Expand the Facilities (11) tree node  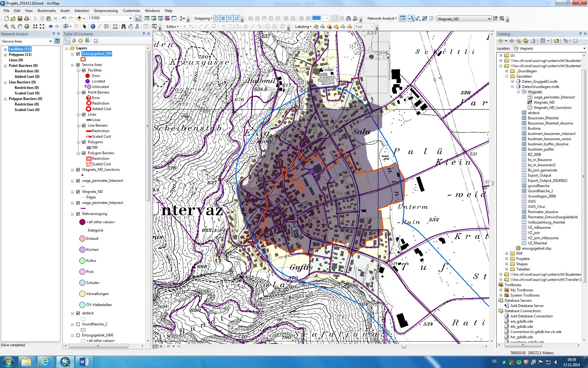5,49
